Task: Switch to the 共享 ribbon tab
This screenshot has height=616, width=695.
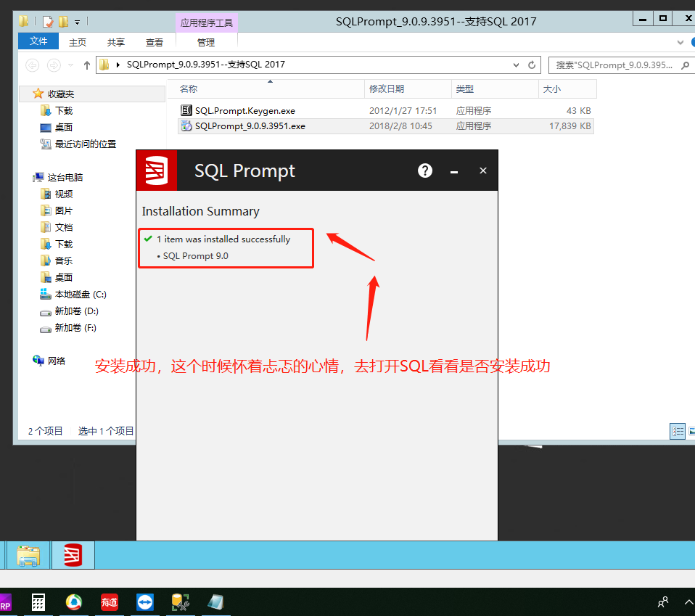Action: [116, 42]
